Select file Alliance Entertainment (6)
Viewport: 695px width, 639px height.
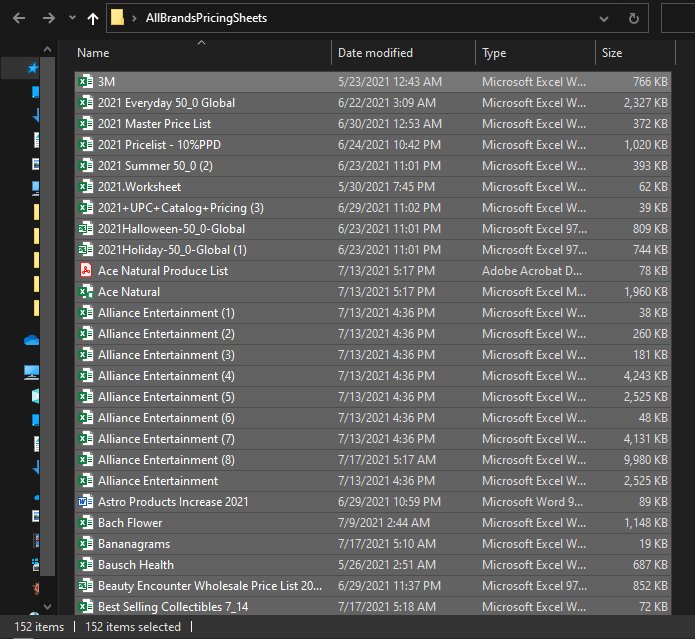tap(373, 418)
